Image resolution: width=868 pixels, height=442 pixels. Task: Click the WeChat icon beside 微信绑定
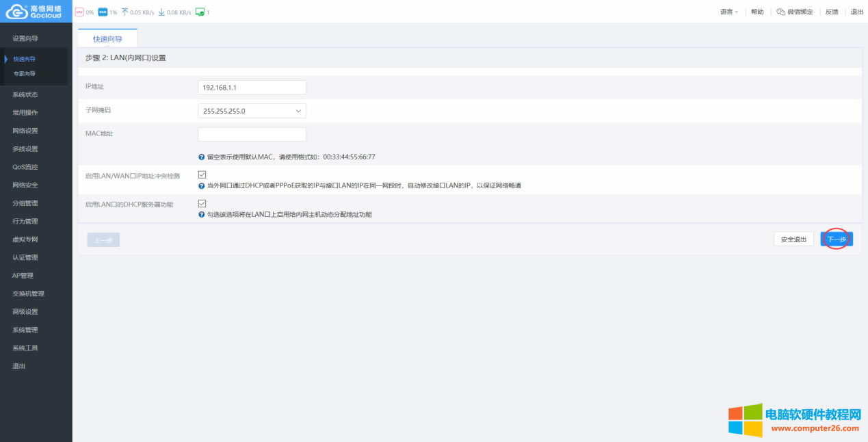[779, 12]
